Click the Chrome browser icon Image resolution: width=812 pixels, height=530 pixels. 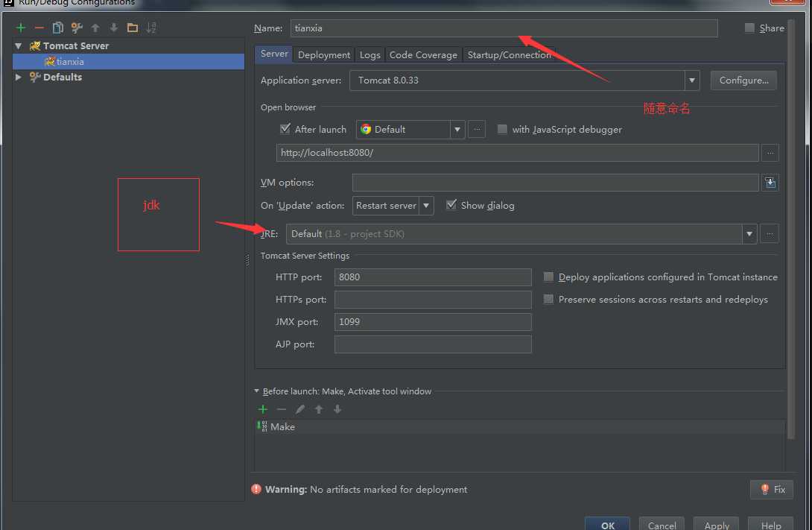(366, 129)
